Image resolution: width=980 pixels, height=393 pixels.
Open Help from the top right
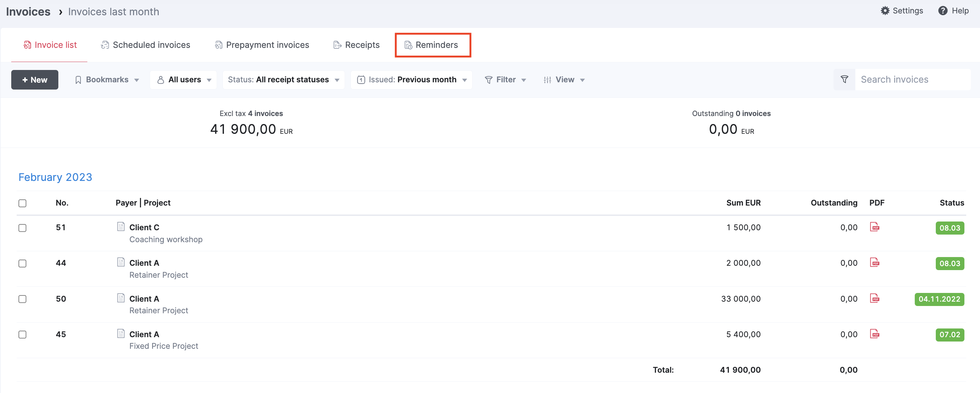point(954,11)
